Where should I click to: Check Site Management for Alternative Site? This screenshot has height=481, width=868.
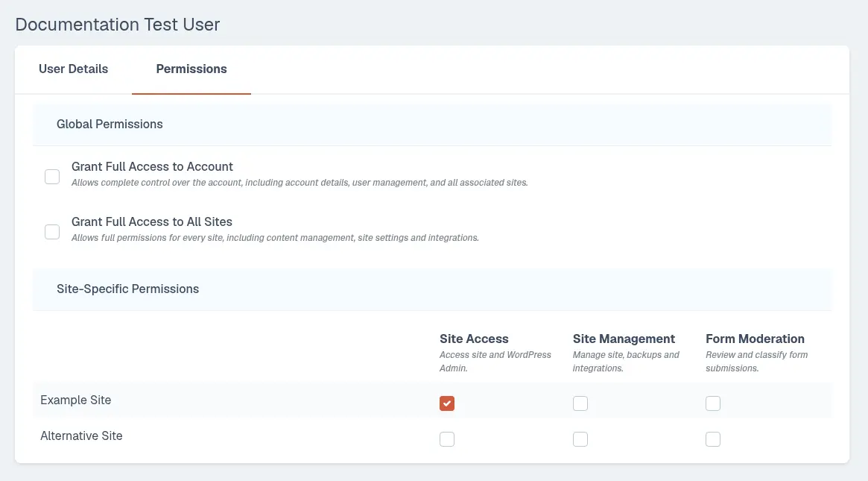pyautogui.click(x=580, y=439)
